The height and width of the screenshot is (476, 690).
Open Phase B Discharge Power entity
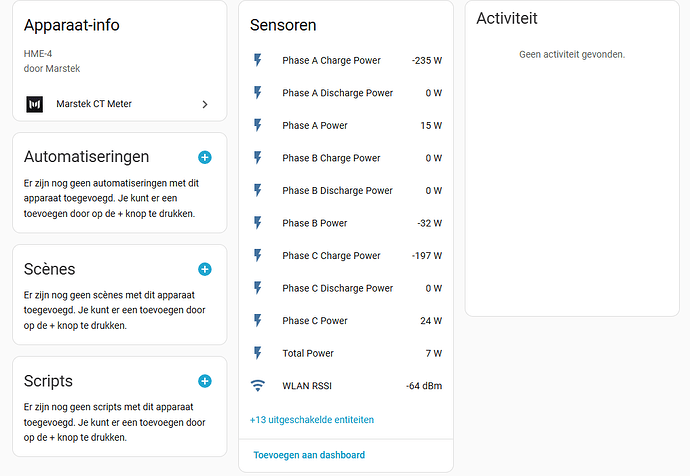[346, 190]
